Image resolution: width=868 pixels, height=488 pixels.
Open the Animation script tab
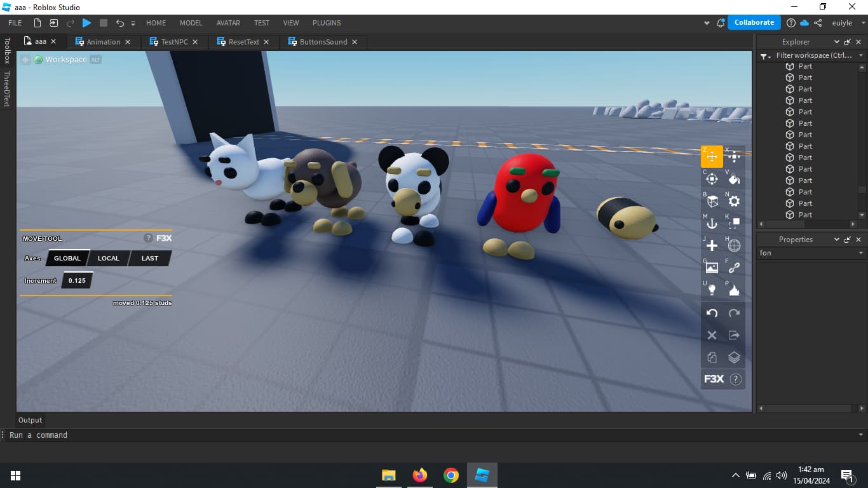click(x=103, y=42)
